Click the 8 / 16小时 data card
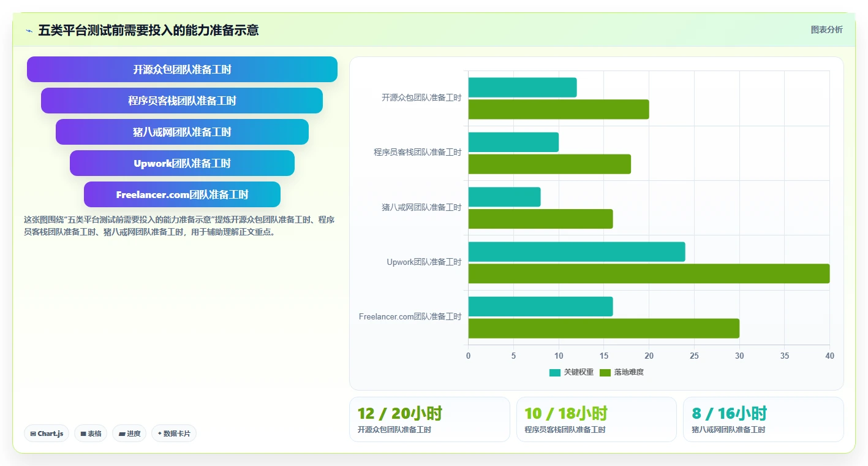 tap(763, 419)
